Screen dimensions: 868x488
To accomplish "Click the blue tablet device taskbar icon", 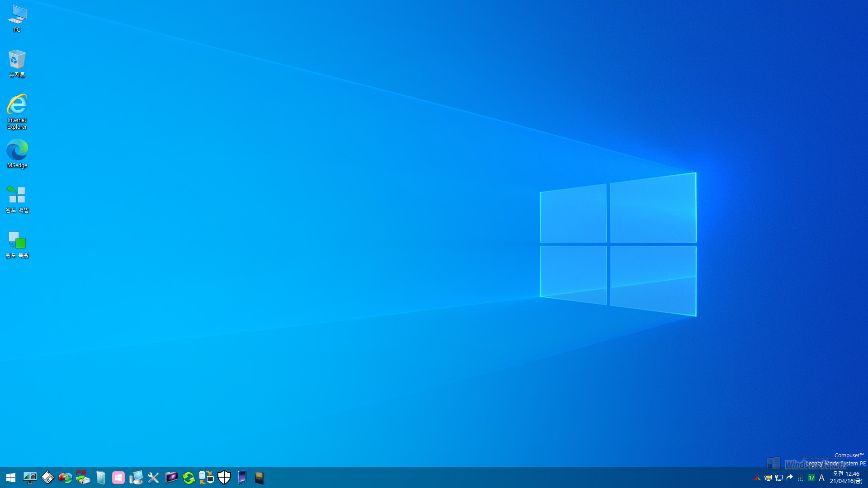I will (x=242, y=478).
